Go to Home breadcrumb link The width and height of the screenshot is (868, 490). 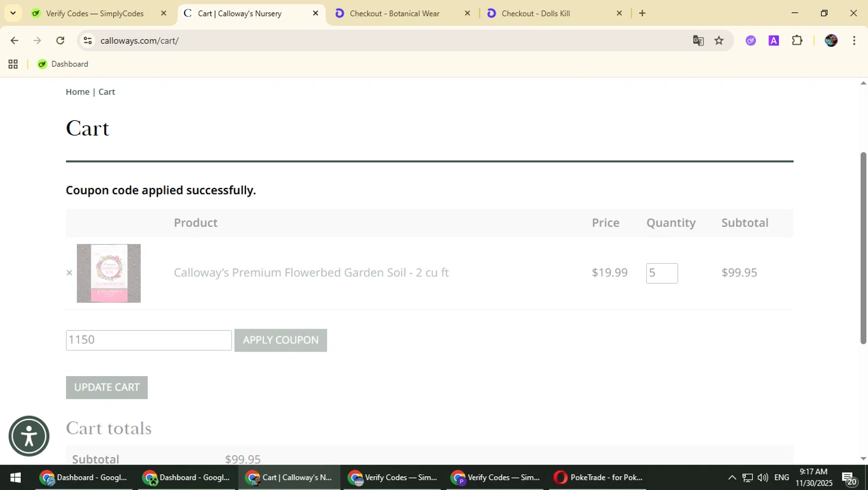click(x=78, y=92)
